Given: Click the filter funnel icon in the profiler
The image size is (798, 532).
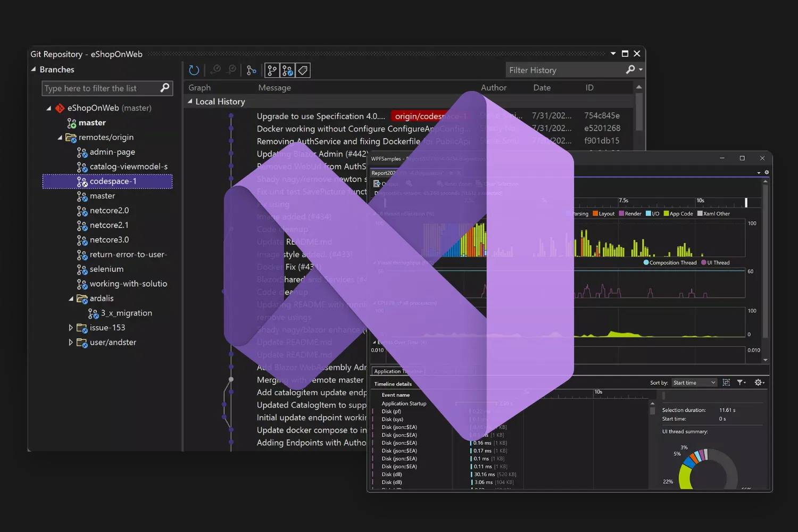Looking at the screenshot, I should (x=740, y=382).
